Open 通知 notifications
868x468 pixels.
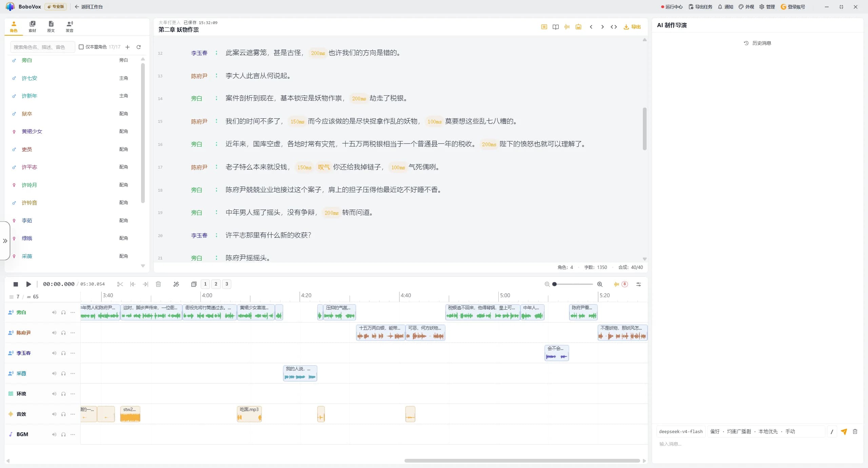[x=726, y=7]
